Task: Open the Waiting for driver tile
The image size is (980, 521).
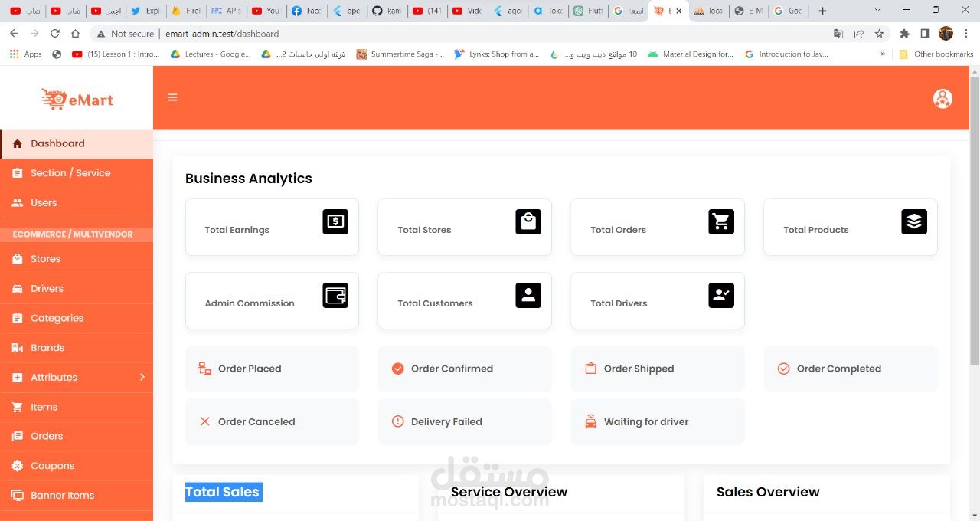Action: pos(658,421)
